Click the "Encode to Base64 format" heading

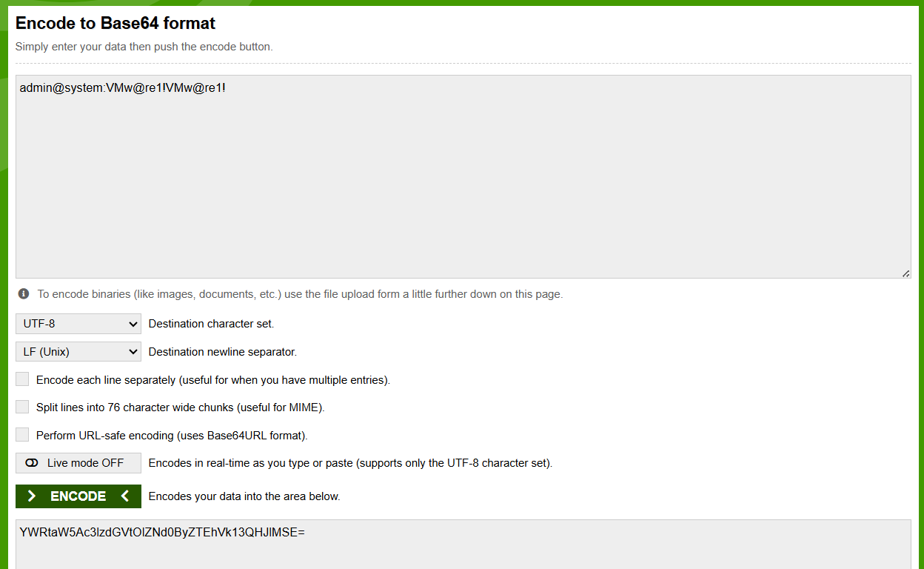(x=115, y=23)
